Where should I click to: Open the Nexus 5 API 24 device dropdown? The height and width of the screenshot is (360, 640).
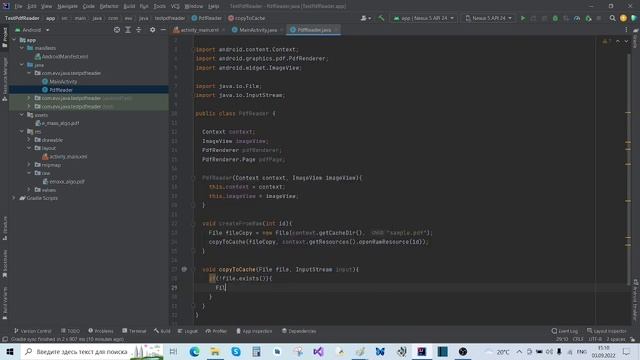pyautogui.click(x=489, y=18)
